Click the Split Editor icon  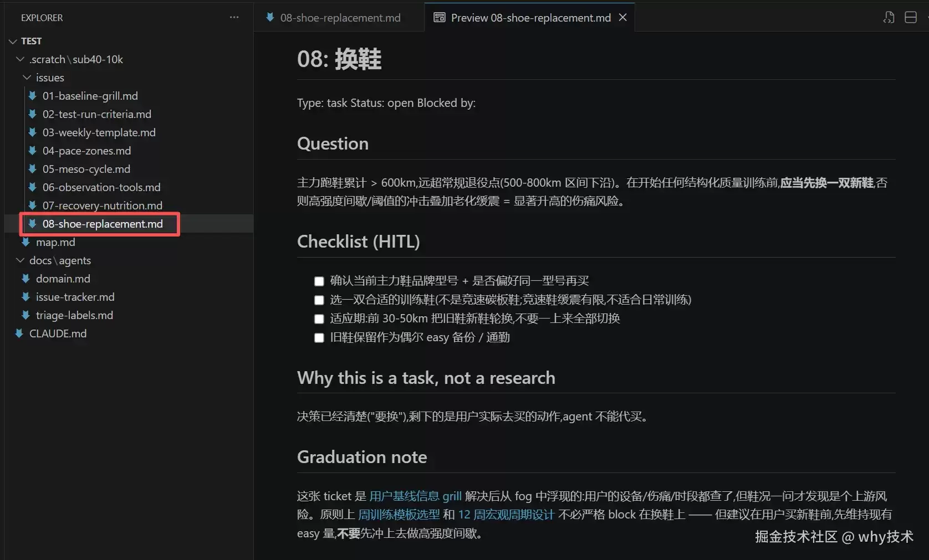coord(911,18)
